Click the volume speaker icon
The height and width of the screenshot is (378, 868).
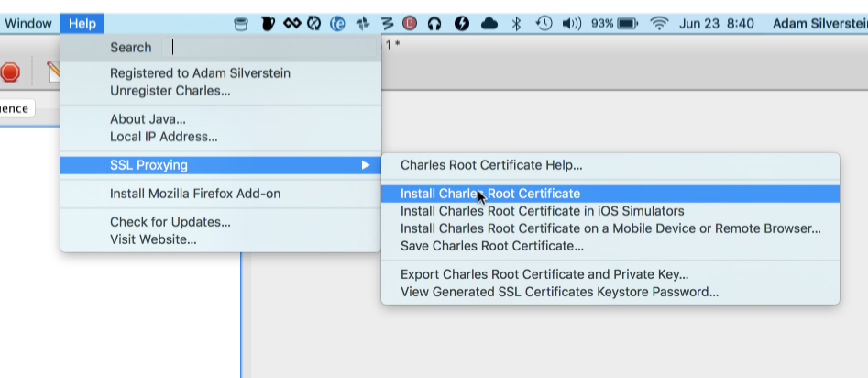571,24
